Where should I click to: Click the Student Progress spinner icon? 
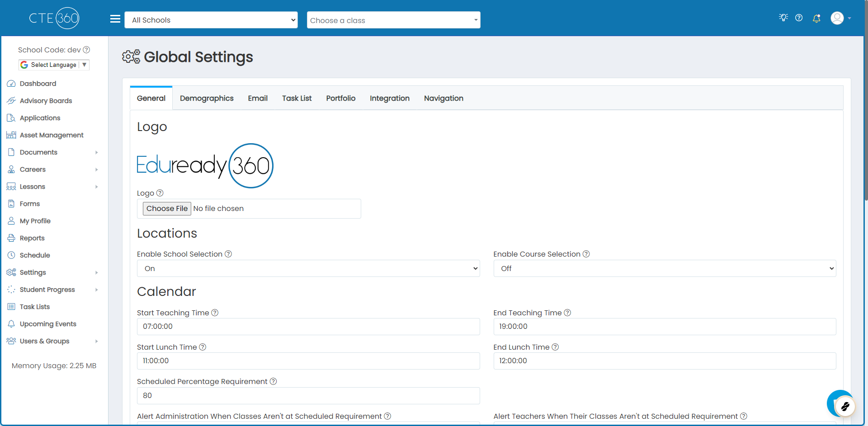point(11,290)
